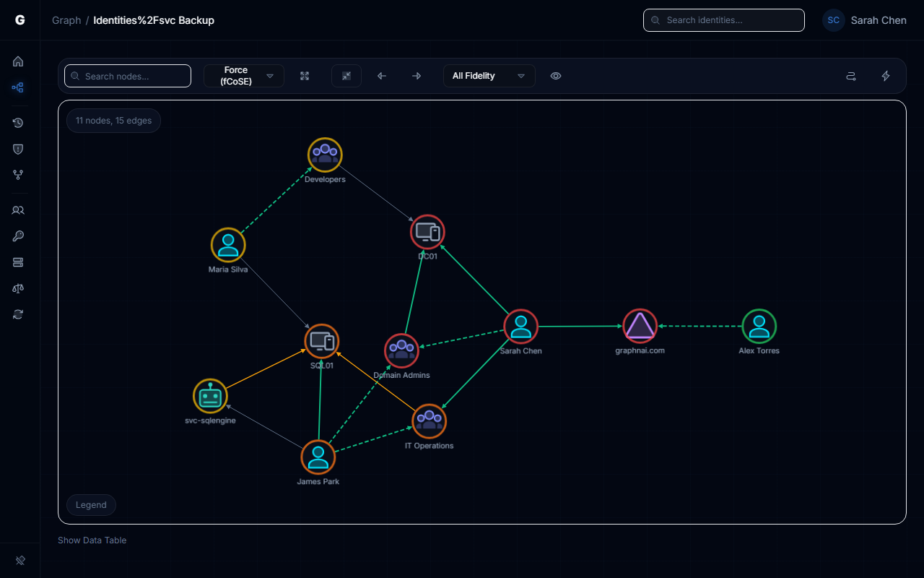924x578 pixels.
Task: Open the Force (fCoSE) layout dropdown
Action: coord(244,76)
